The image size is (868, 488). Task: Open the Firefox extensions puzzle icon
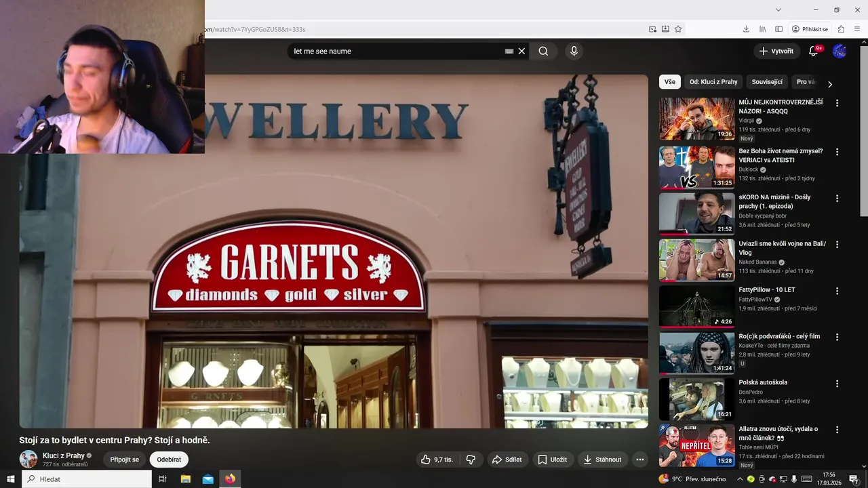coord(841,29)
